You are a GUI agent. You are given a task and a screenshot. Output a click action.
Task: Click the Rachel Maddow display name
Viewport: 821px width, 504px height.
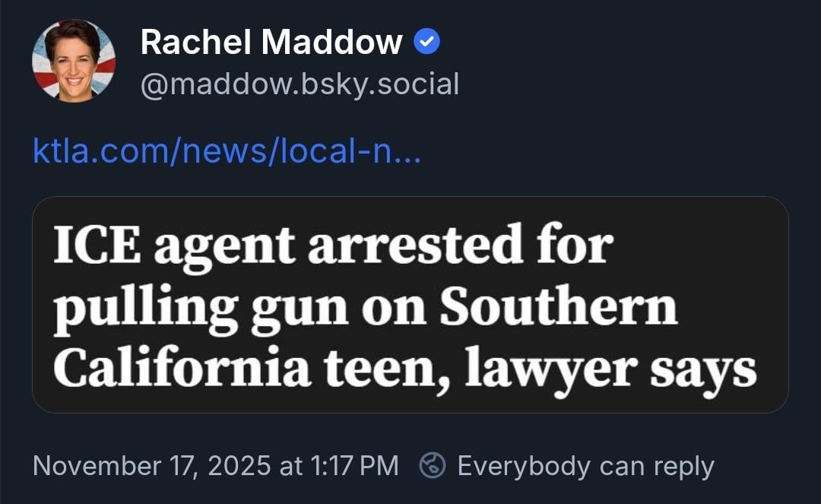(271, 43)
